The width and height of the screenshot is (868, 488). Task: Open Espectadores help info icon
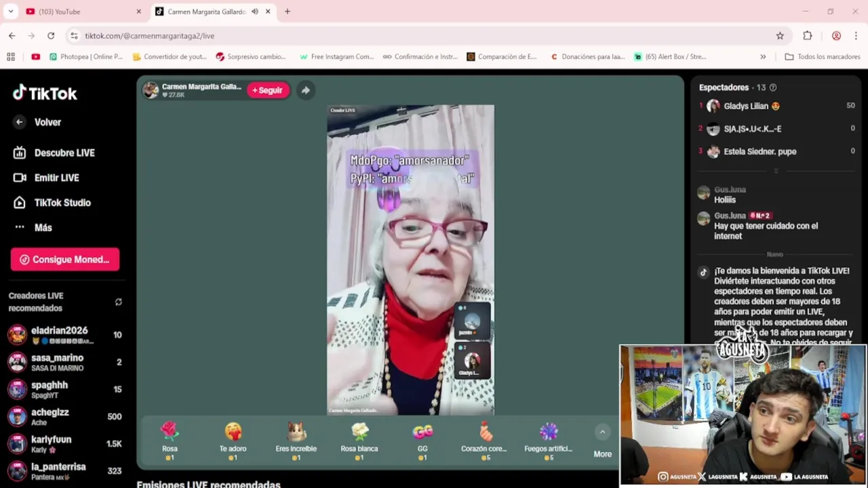point(773,87)
